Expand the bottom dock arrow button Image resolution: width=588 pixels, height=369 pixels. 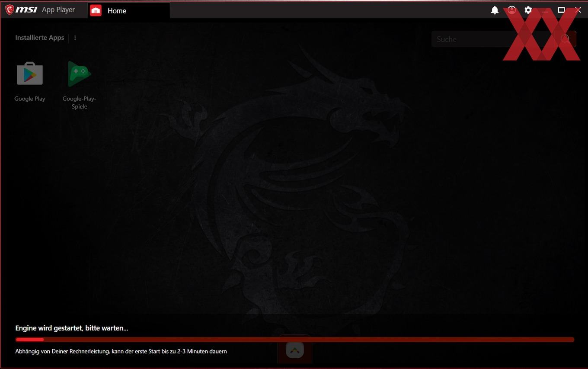tap(295, 350)
